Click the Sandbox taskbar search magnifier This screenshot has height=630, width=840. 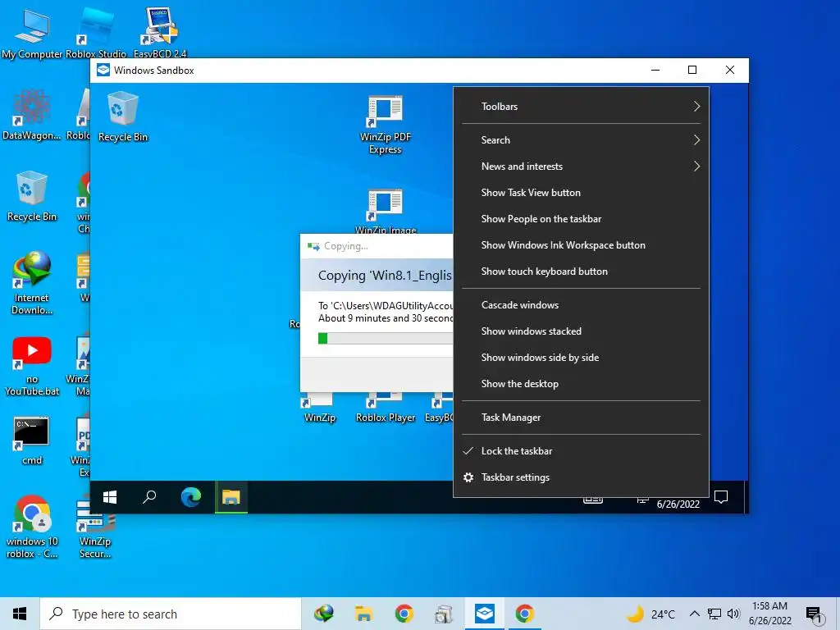pos(149,497)
